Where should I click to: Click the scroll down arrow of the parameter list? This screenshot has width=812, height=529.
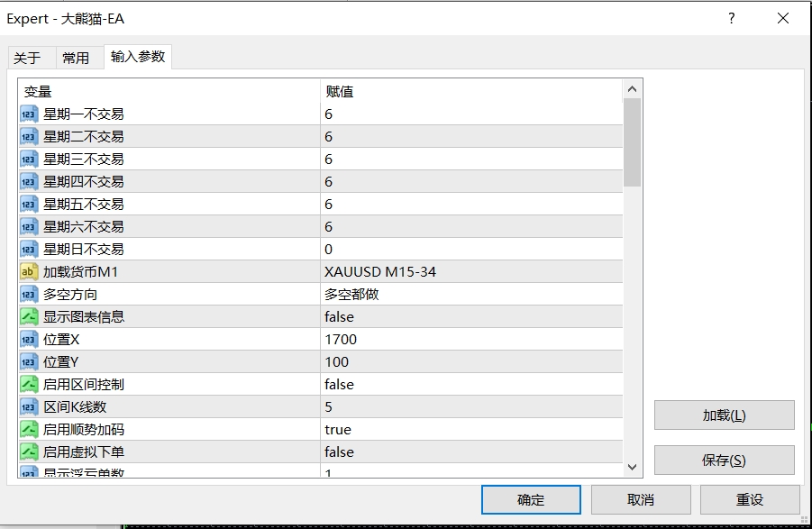pos(632,467)
